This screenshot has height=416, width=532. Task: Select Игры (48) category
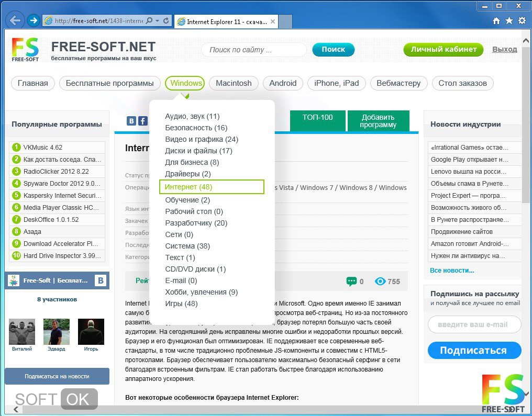click(181, 304)
